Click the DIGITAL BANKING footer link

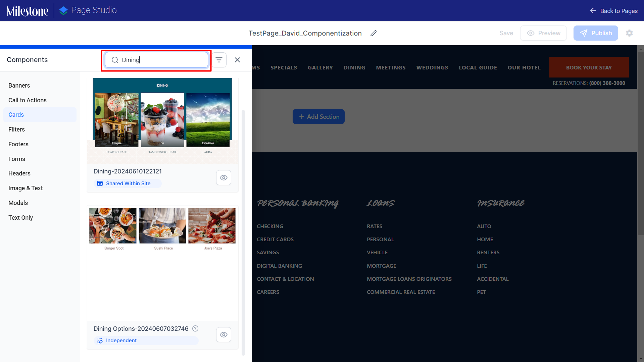point(279,266)
